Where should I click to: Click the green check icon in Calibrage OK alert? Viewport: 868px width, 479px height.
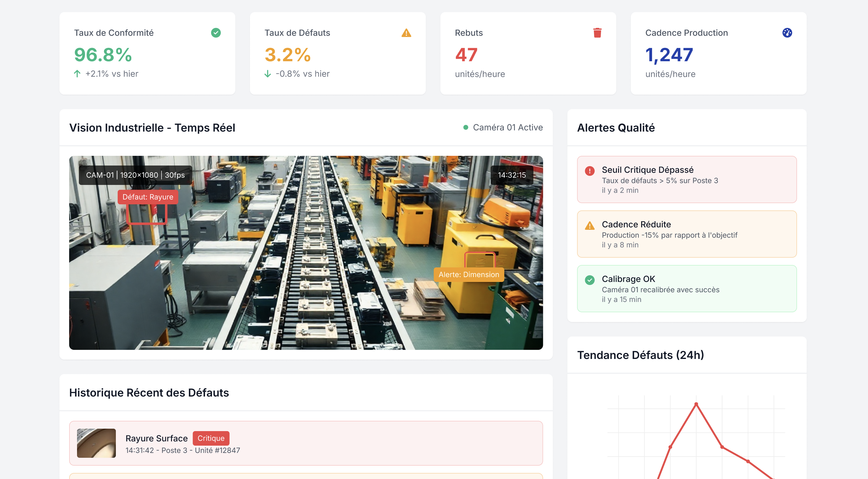[x=589, y=280]
